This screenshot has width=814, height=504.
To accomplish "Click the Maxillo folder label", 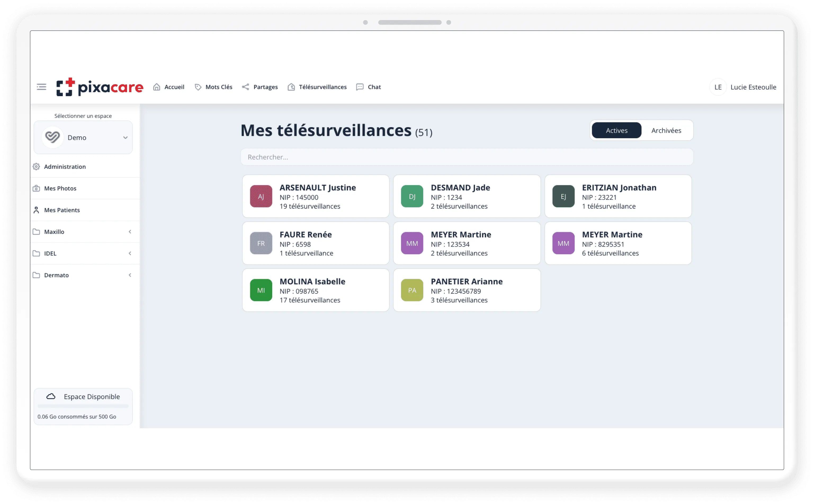I will 54,232.
